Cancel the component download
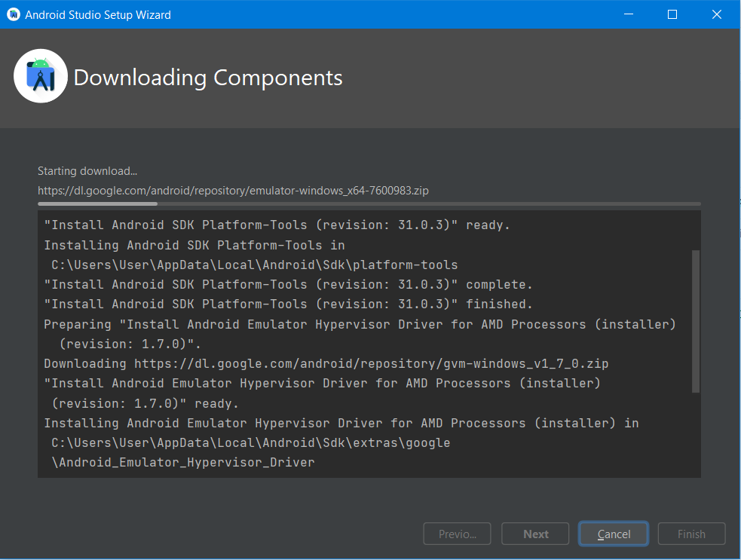Viewport: 741px width, 560px height. [614, 534]
